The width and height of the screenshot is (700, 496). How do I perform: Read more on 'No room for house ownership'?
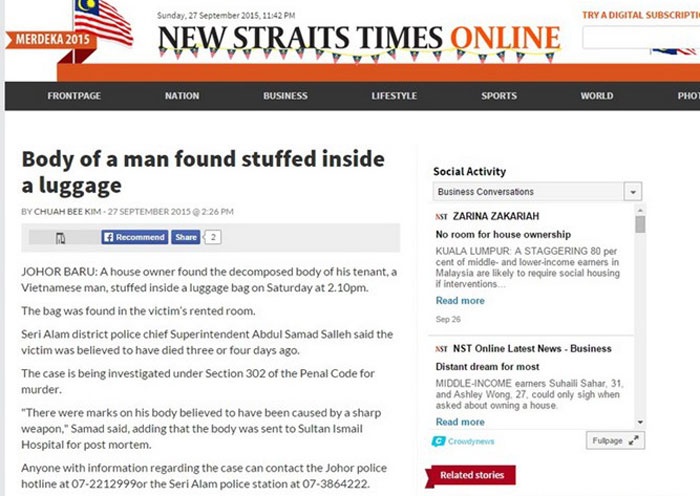[460, 301]
